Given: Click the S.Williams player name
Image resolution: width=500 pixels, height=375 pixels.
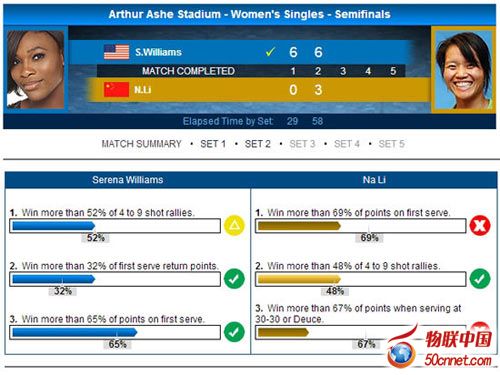Looking at the screenshot, I should tap(158, 52).
